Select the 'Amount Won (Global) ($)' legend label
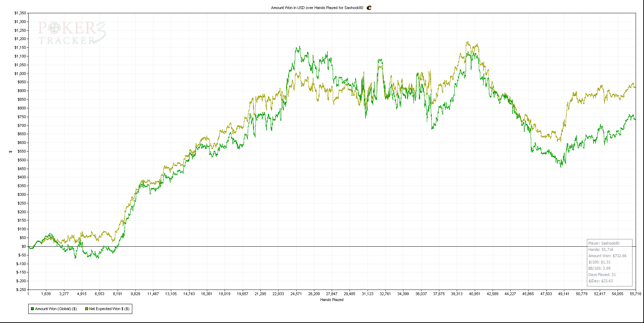Image resolution: width=644 pixels, height=323 pixels. point(56,309)
